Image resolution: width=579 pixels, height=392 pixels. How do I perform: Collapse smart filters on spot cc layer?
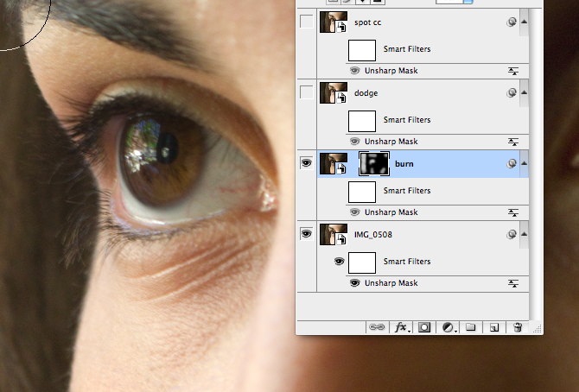[x=524, y=22]
